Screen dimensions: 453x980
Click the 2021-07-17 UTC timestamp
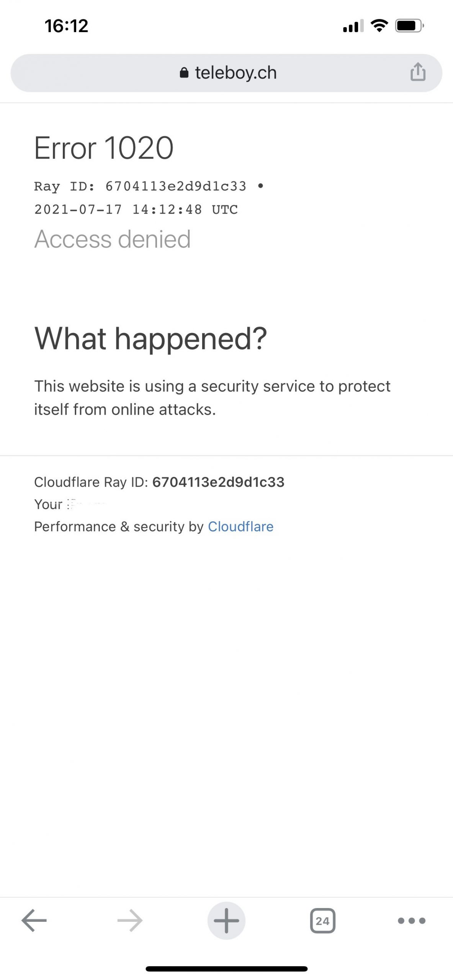coord(136,209)
